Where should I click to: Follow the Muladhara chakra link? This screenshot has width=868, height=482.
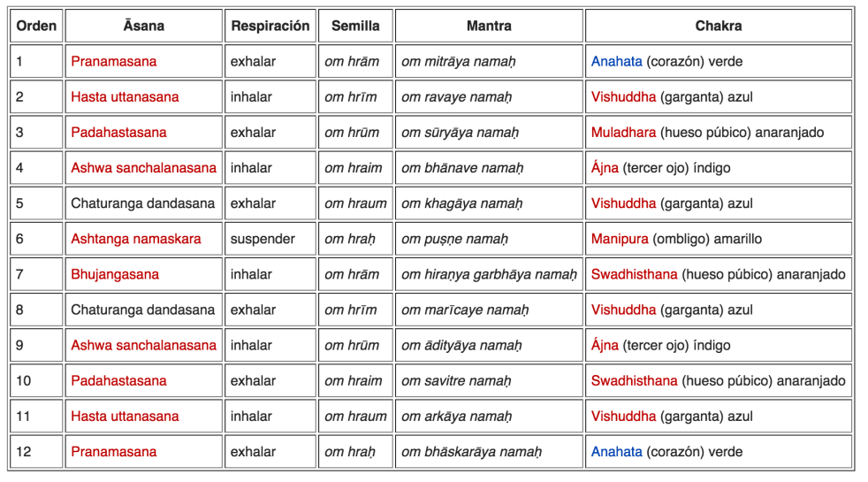pyautogui.click(x=623, y=133)
